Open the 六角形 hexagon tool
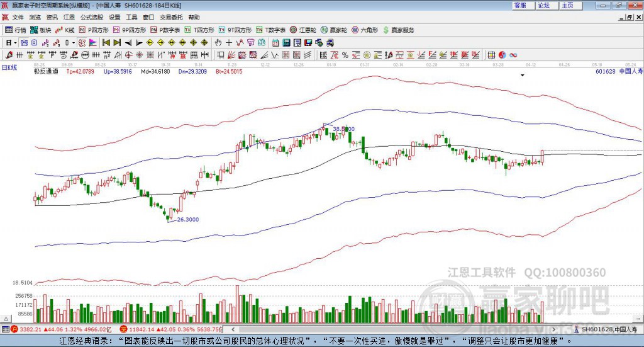 [365, 30]
